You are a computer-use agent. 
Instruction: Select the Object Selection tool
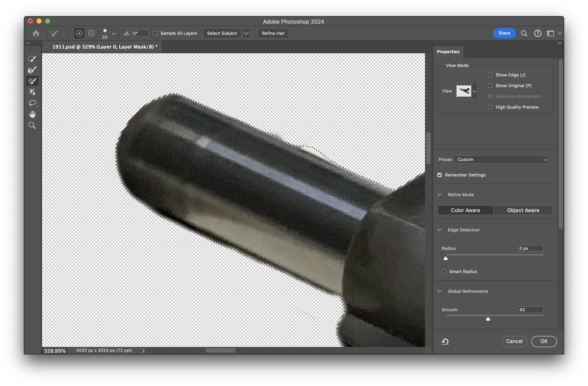click(32, 92)
